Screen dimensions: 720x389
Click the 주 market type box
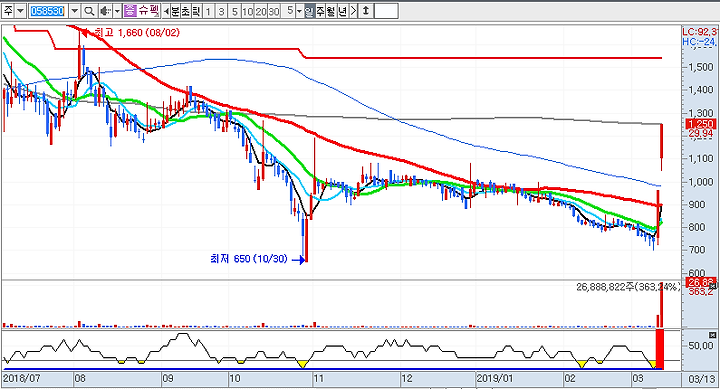[x=8, y=11]
